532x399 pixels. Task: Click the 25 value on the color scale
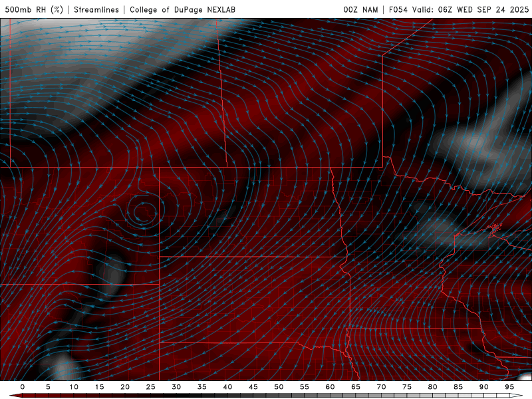click(151, 387)
